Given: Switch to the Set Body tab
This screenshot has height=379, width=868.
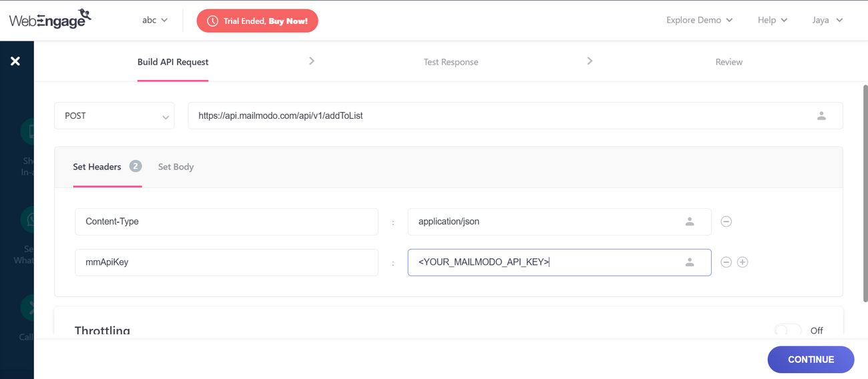Looking at the screenshot, I should 176,167.
